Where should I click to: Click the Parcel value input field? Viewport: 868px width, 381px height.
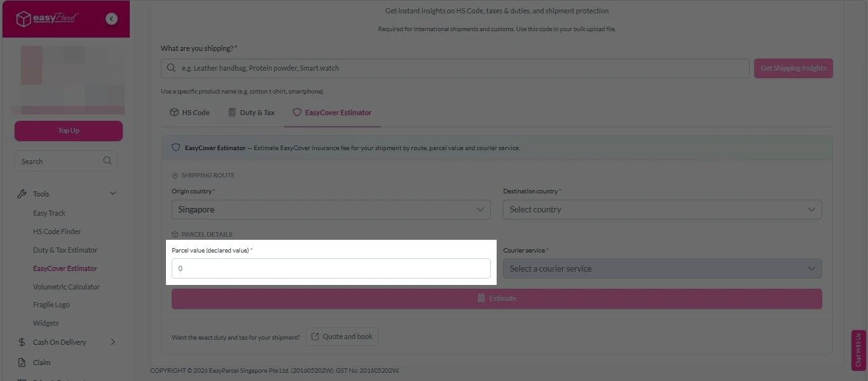331,268
